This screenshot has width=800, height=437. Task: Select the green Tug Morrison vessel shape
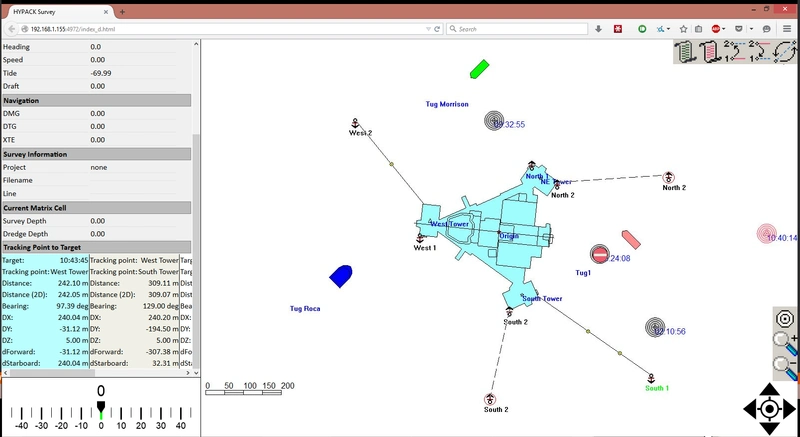tap(479, 69)
